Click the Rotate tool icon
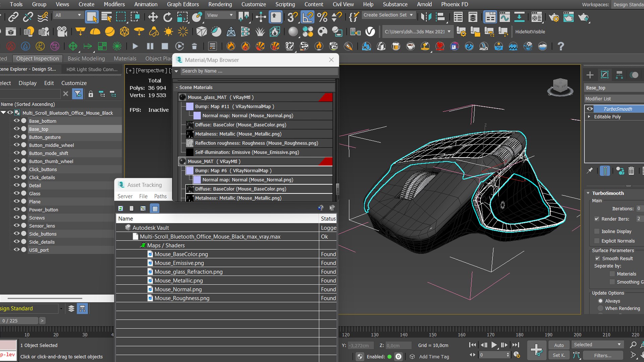Image resolution: width=644 pixels, height=362 pixels. click(167, 17)
